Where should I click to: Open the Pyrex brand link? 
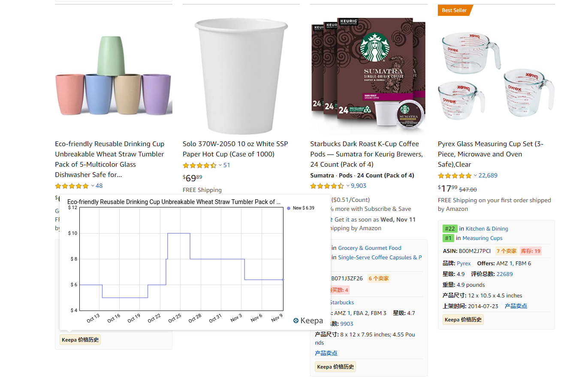tap(464, 264)
